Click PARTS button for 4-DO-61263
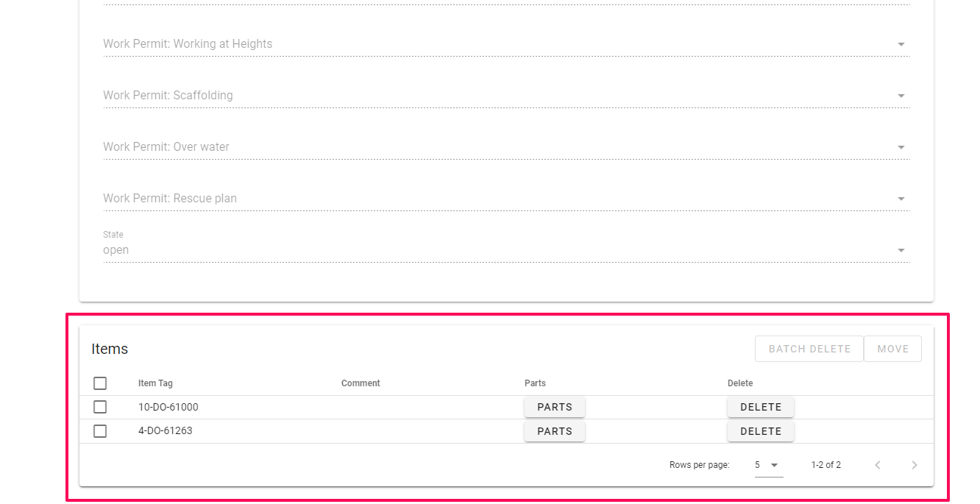The height and width of the screenshot is (504, 980). tap(555, 431)
